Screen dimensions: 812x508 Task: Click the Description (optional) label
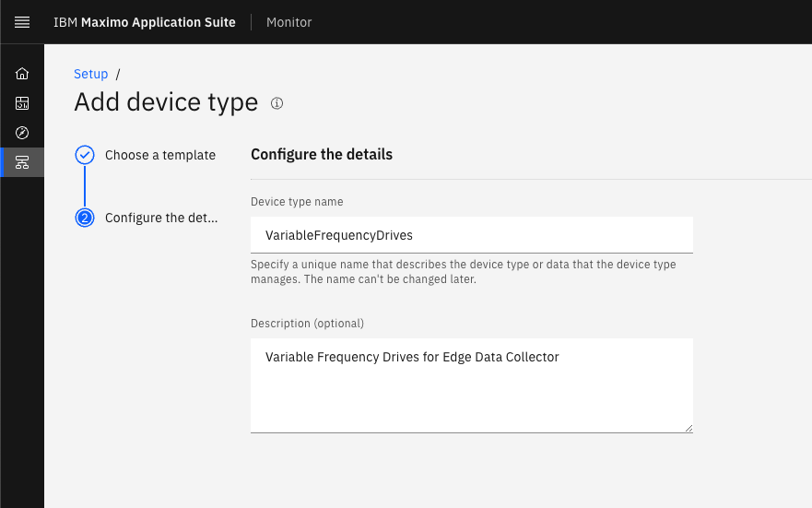[307, 323]
